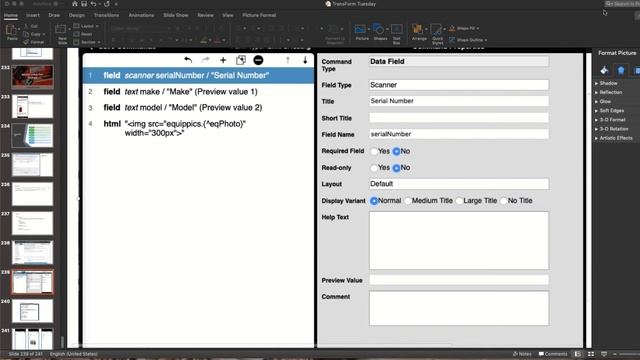640x360 pixels.
Task: Open the Animations tab
Action: pyautogui.click(x=141, y=15)
